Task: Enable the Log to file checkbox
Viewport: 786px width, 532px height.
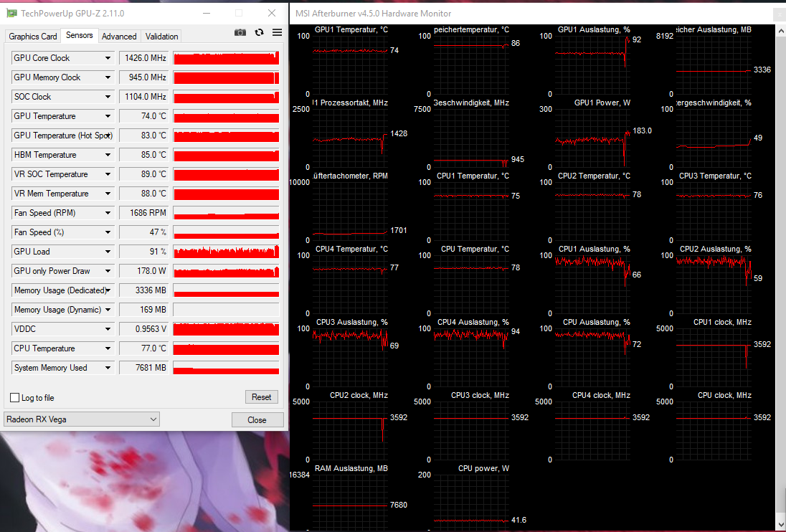Action: (x=15, y=398)
